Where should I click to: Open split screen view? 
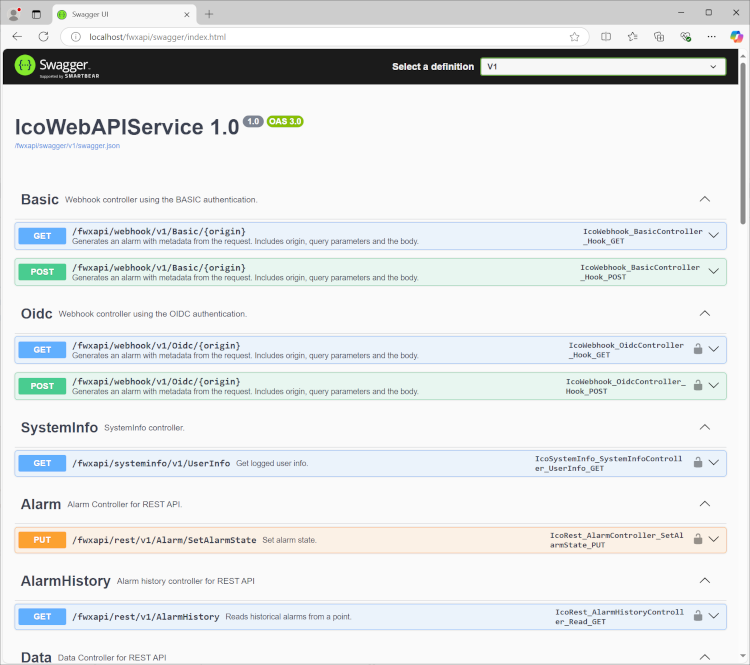coord(606,37)
